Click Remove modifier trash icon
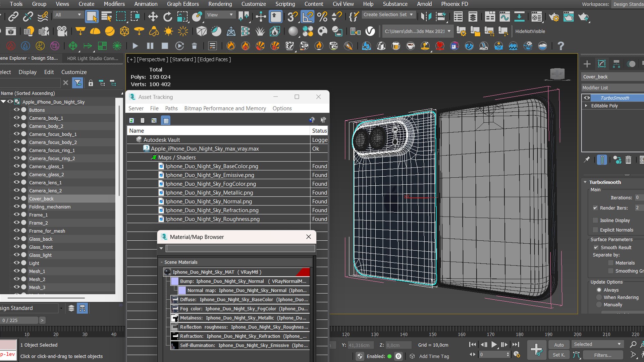 [628, 160]
